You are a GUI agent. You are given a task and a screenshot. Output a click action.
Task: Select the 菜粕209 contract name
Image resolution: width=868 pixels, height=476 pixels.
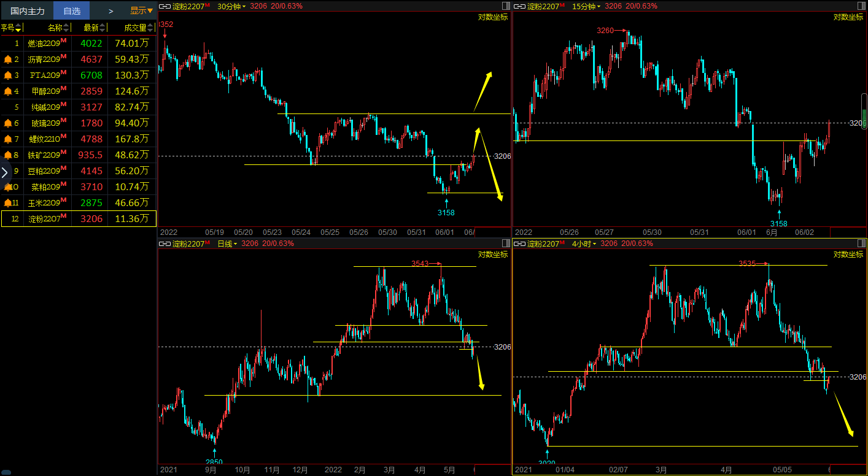(x=47, y=187)
